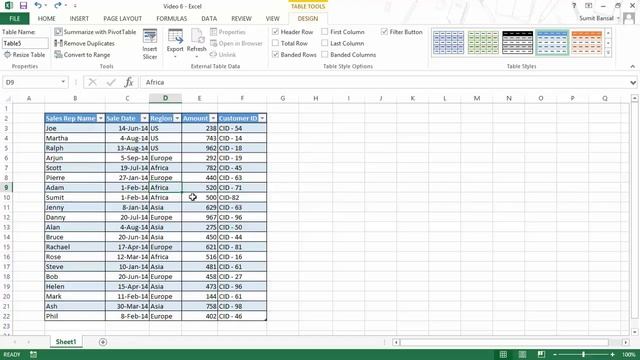Switch to Normal view in status bar
This screenshot has width=640, height=360.
(x=503, y=354)
